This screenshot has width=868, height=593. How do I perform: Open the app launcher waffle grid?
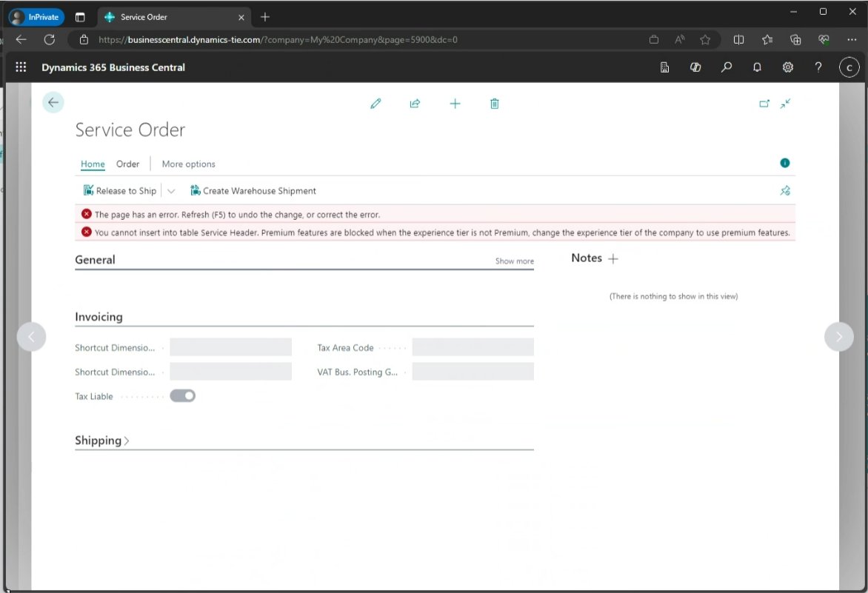(x=21, y=67)
